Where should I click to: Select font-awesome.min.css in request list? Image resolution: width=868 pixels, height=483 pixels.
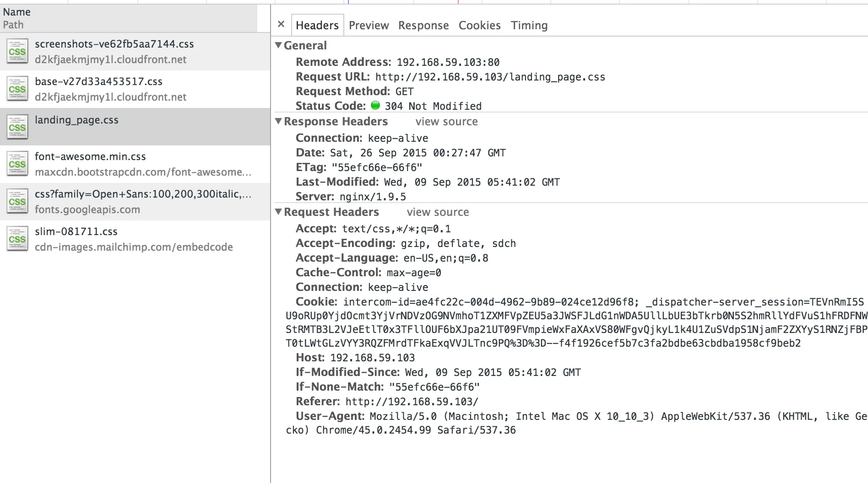click(90, 157)
